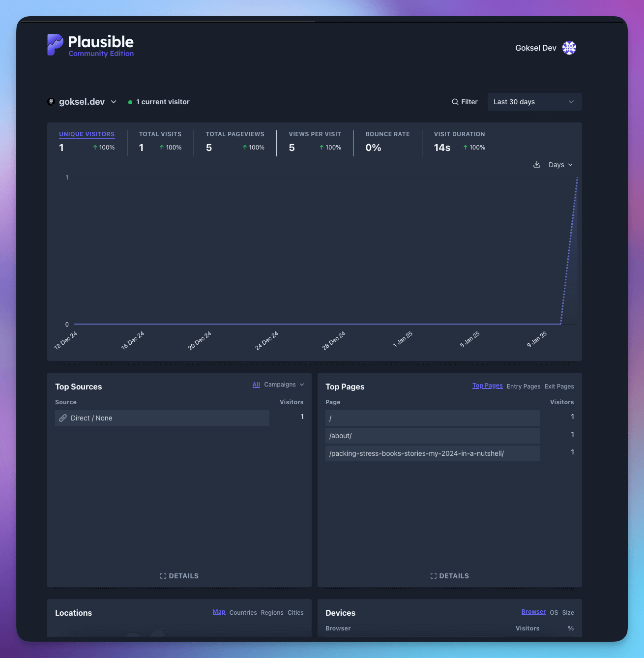This screenshot has width=644, height=658.
Task: Open the goksel.dev site switcher
Action: coord(82,102)
